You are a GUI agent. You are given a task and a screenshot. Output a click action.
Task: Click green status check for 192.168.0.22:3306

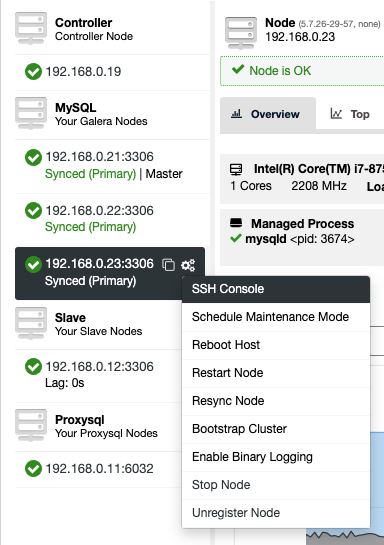tap(33, 211)
